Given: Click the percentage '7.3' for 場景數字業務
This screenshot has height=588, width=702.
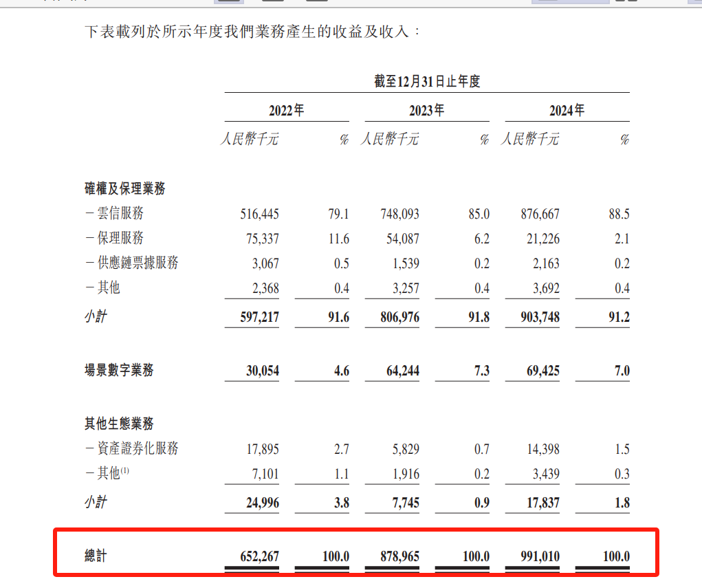Looking at the screenshot, I should pyautogui.click(x=482, y=371).
